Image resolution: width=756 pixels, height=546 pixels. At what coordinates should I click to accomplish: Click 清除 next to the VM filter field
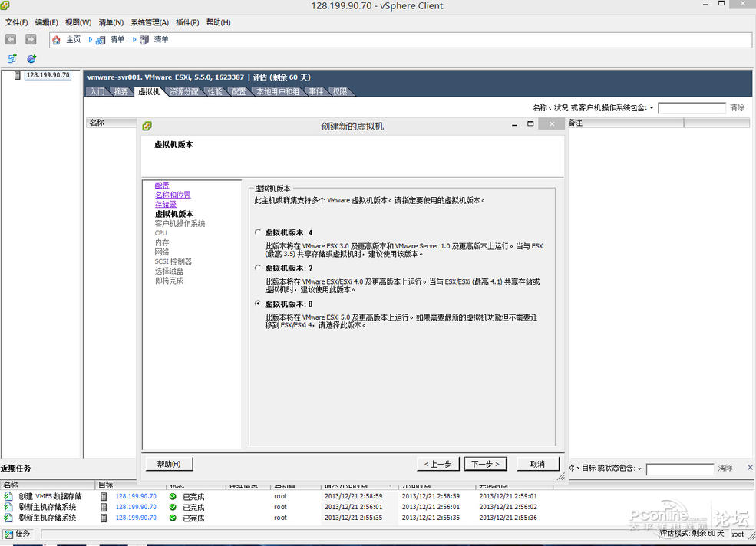pyautogui.click(x=738, y=108)
